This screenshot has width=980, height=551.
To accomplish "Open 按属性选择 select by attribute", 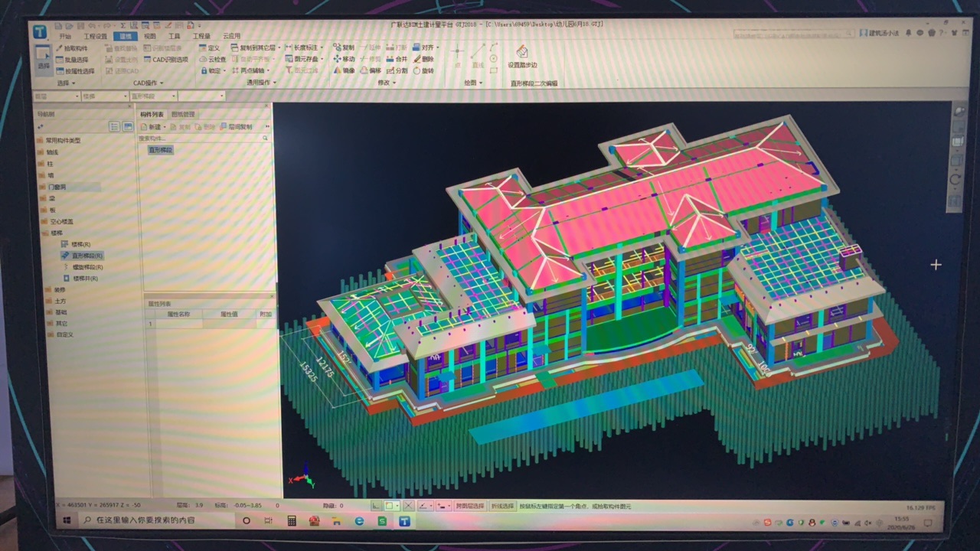I will coord(74,70).
